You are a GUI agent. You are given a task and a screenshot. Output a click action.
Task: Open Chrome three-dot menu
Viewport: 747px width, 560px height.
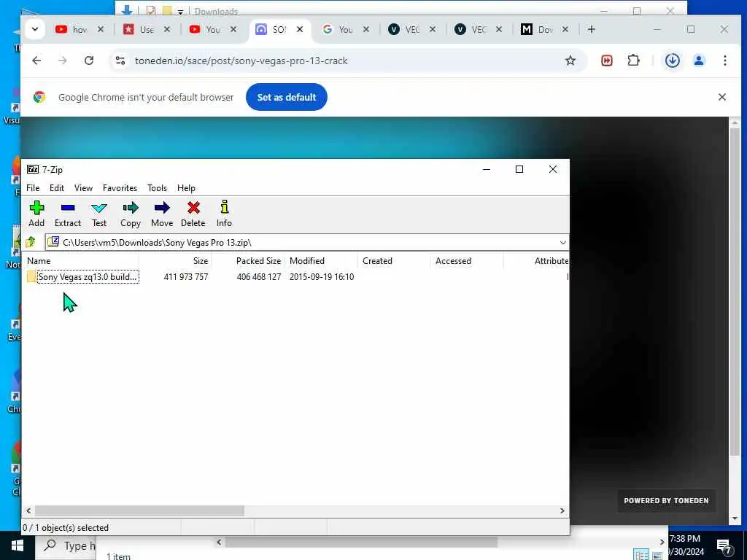[x=724, y=61]
